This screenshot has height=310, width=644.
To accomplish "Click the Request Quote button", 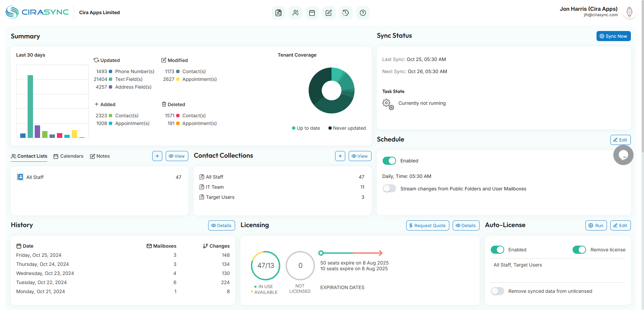I will coord(427,225).
